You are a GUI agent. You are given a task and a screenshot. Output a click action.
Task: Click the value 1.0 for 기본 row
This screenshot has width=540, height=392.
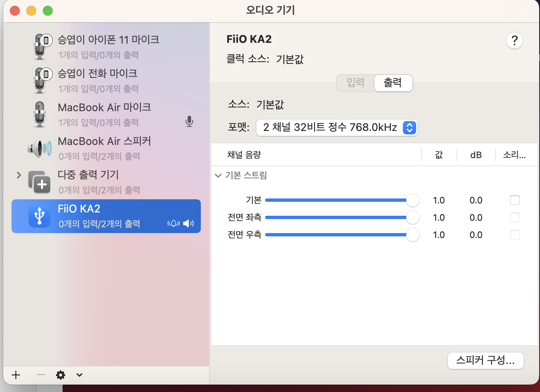tap(439, 200)
